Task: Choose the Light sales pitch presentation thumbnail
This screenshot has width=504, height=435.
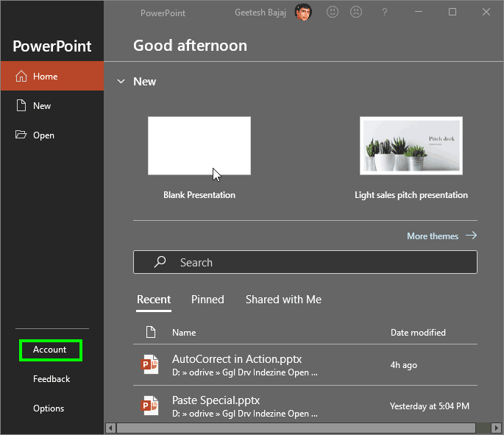Action: pos(411,146)
